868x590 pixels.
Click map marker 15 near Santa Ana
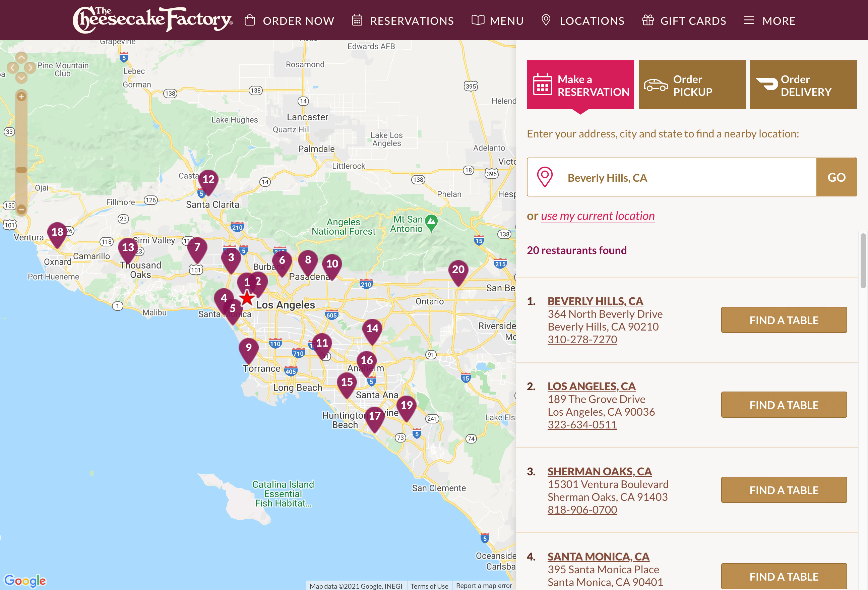click(347, 383)
